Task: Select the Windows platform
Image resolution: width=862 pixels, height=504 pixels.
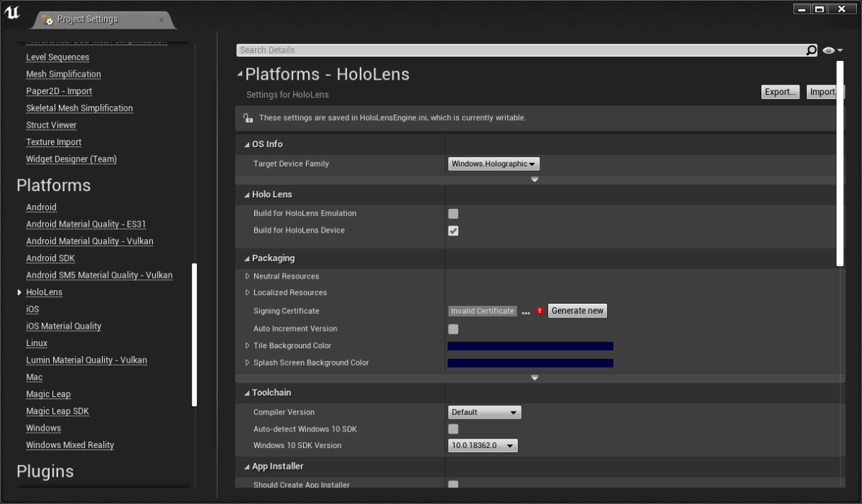Action: (43, 429)
